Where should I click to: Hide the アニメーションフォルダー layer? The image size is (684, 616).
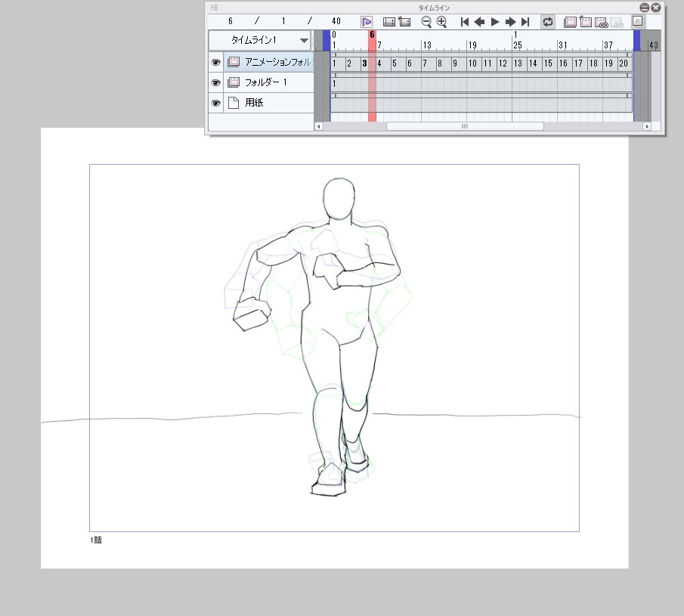point(216,63)
